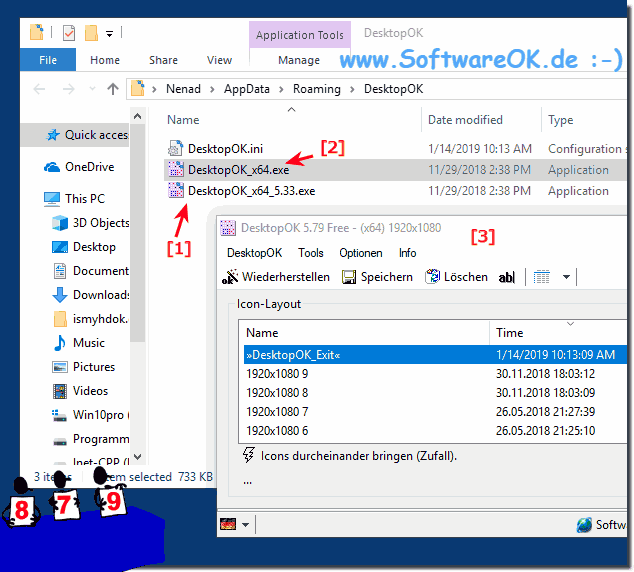
Task: Click navigation pane scrollbar up arrow
Action: [x=137, y=116]
